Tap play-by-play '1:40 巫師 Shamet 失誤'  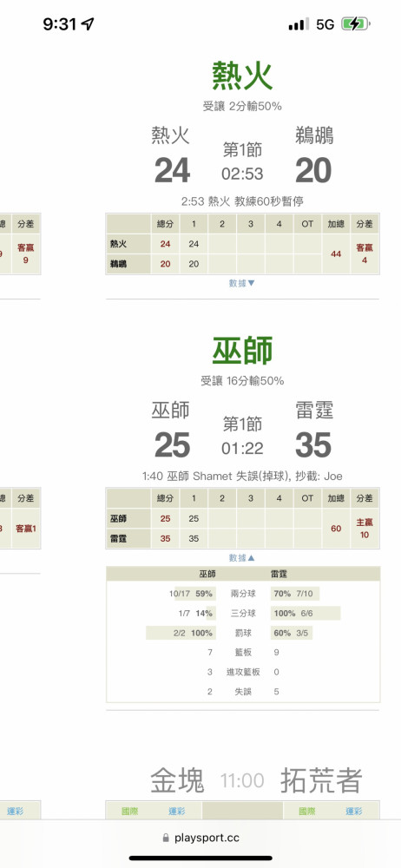[242, 476]
